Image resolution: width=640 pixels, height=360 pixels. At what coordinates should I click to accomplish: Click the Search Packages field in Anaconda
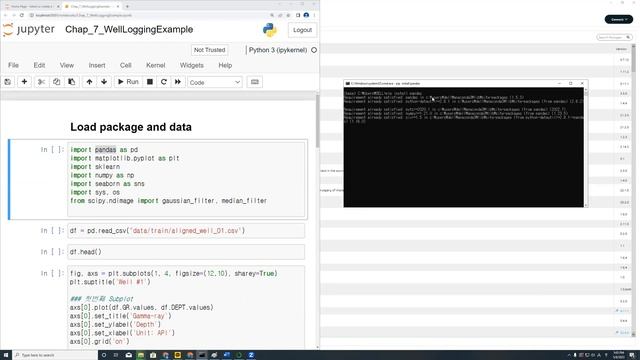(x=614, y=37)
